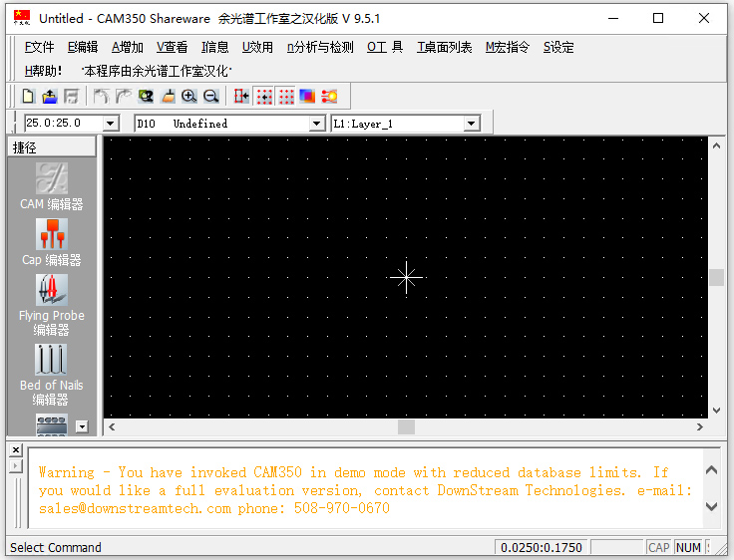Click the partially visible panel editor icon
This screenshot has width=734, height=560.
[x=52, y=424]
